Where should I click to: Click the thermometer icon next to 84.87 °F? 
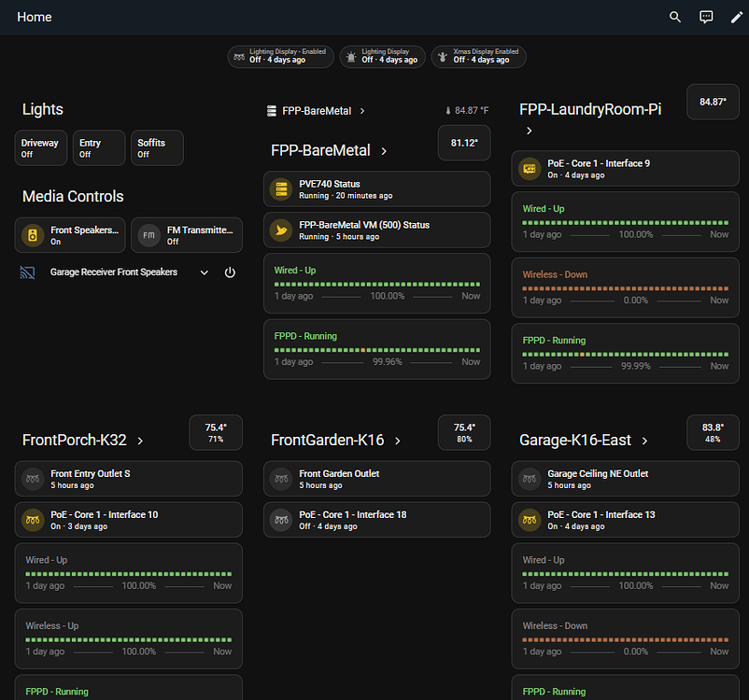451,109
